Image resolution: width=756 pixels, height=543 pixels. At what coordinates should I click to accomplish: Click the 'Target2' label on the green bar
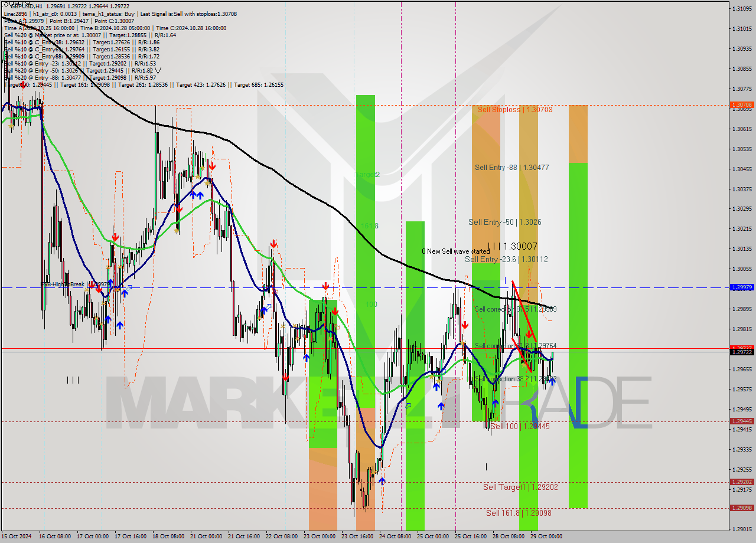(x=368, y=175)
